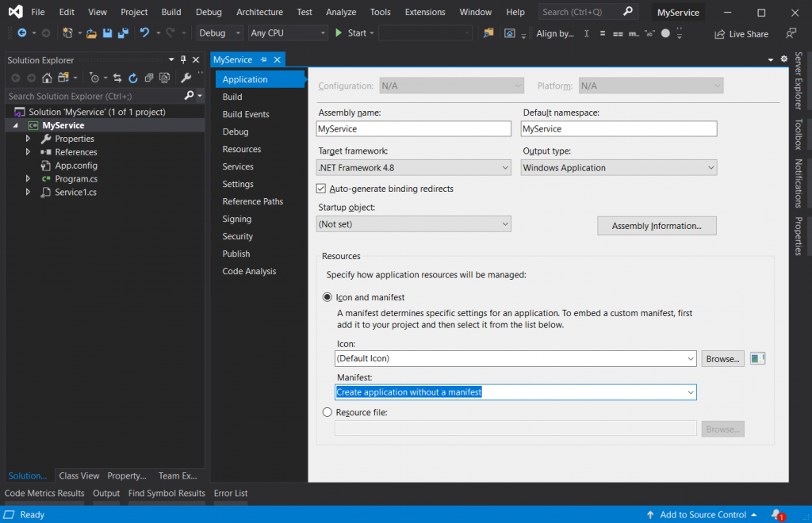Select App.config in Solution Explorer
This screenshot has width=812, height=523.
[75, 166]
